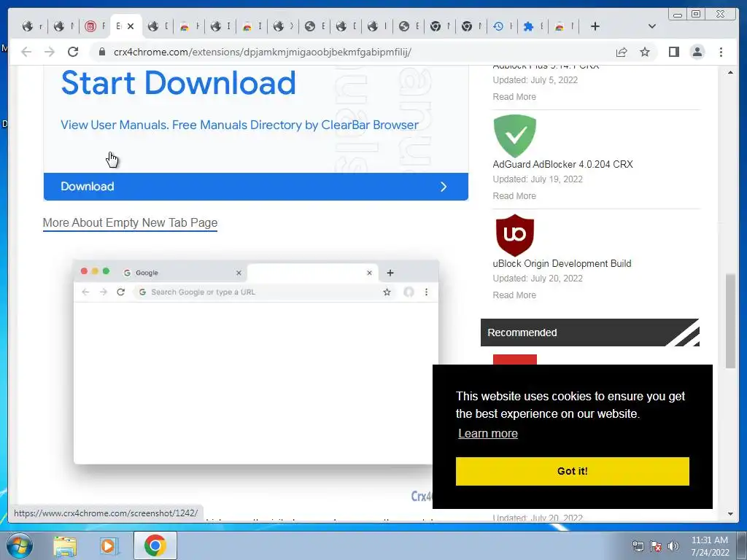Open the taskbar clock showing 11:31 AM
Screen dimensions: 747x560
coord(709,546)
